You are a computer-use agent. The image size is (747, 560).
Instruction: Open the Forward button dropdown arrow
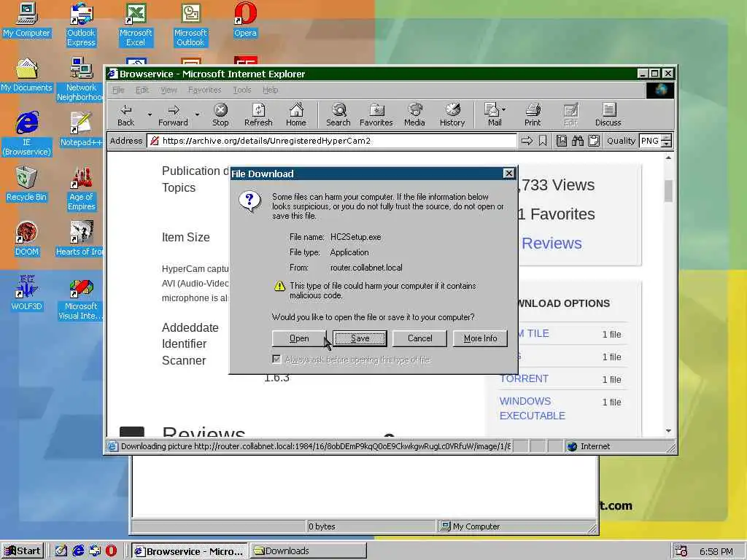coord(197,114)
